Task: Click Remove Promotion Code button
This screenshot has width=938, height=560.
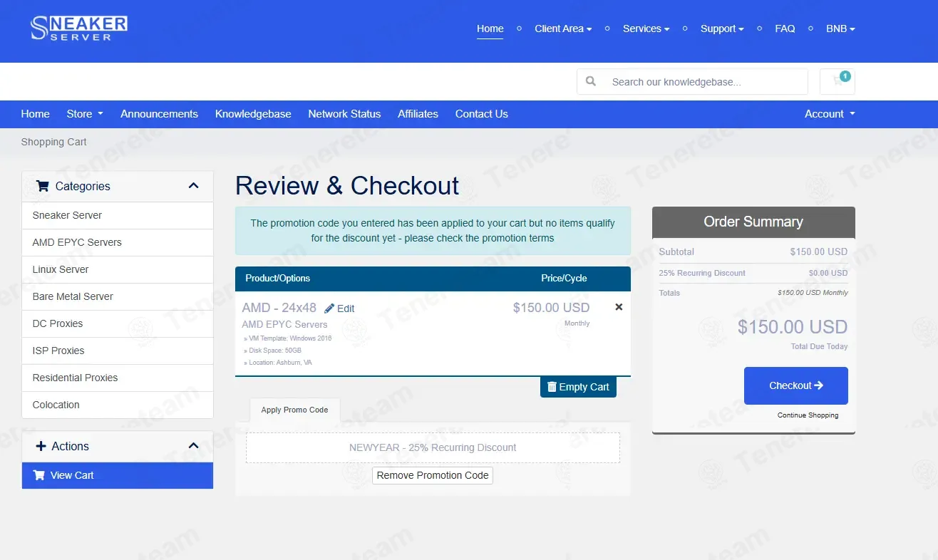Action: point(433,475)
